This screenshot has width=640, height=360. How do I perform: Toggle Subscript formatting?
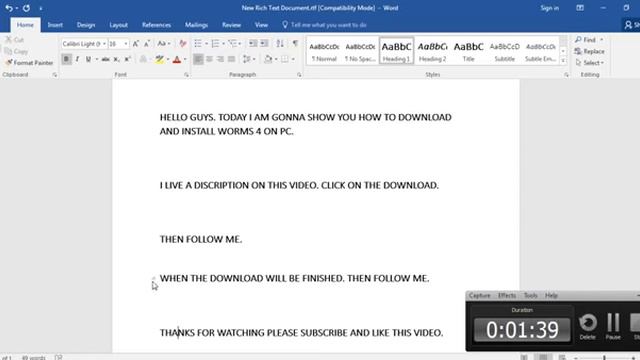pos(117,59)
